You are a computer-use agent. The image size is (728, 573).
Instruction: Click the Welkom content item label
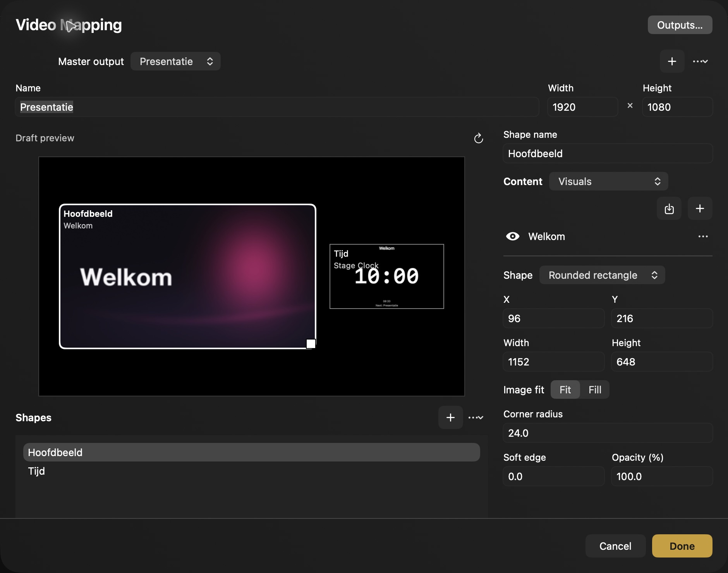546,237
